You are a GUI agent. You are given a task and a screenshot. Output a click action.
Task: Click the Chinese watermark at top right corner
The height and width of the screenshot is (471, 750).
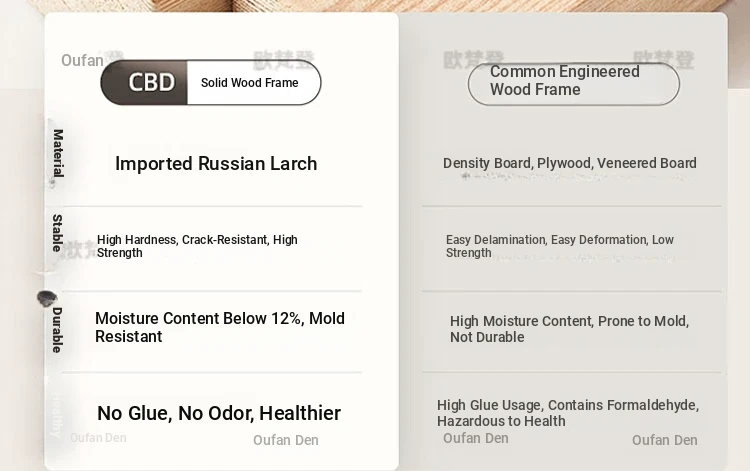click(663, 60)
